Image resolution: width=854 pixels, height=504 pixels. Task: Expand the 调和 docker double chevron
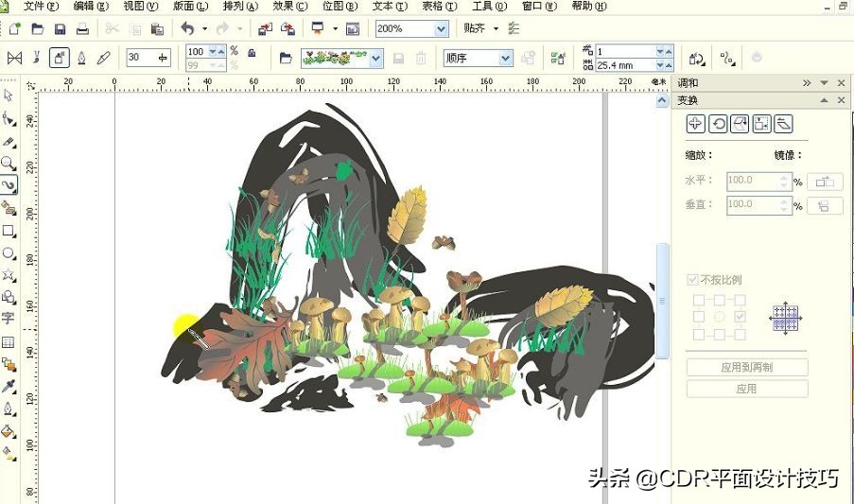(807, 83)
